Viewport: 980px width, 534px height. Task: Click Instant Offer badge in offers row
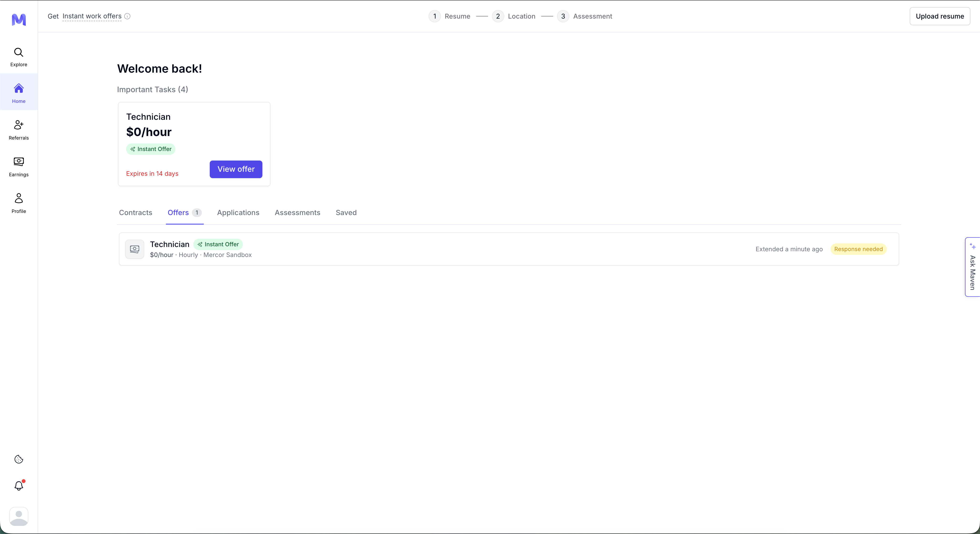(218, 244)
